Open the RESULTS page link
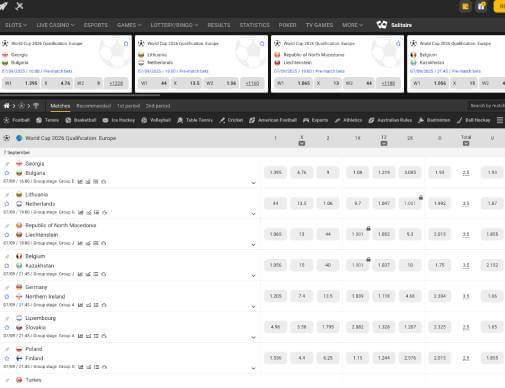Screen dimensions: 505x388 219,25
